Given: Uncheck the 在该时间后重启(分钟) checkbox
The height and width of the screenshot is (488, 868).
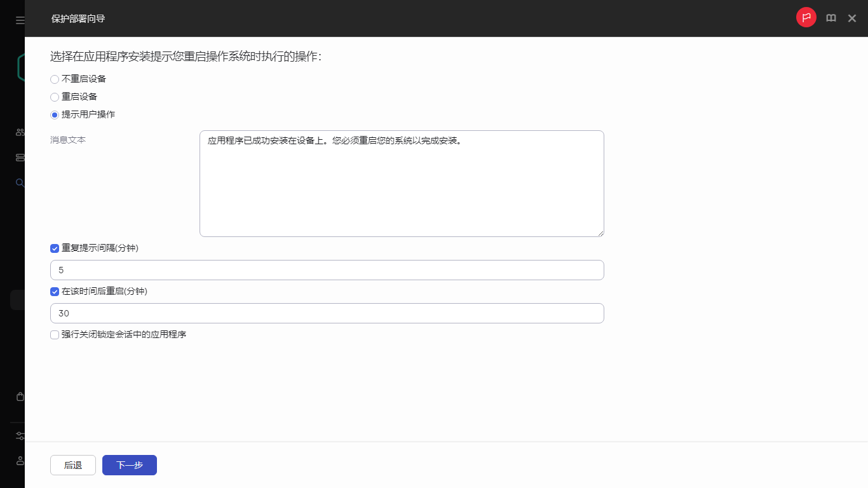Looking at the screenshot, I should pyautogui.click(x=55, y=292).
